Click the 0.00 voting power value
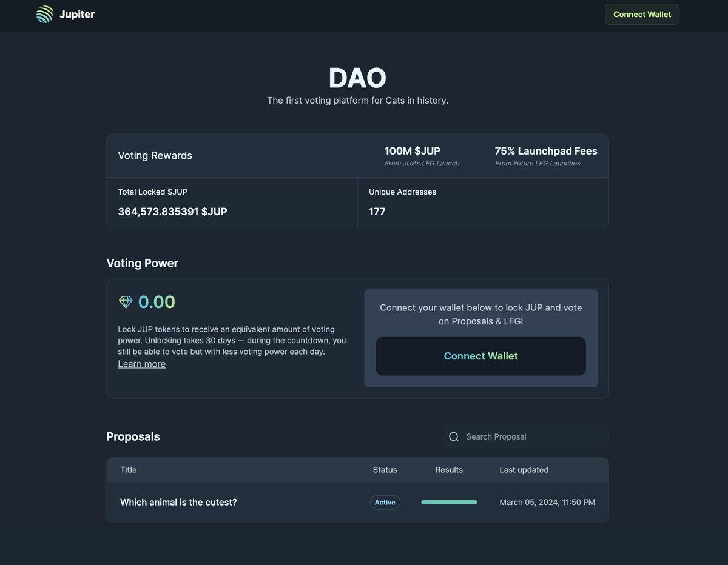The height and width of the screenshot is (565, 728). (x=157, y=302)
